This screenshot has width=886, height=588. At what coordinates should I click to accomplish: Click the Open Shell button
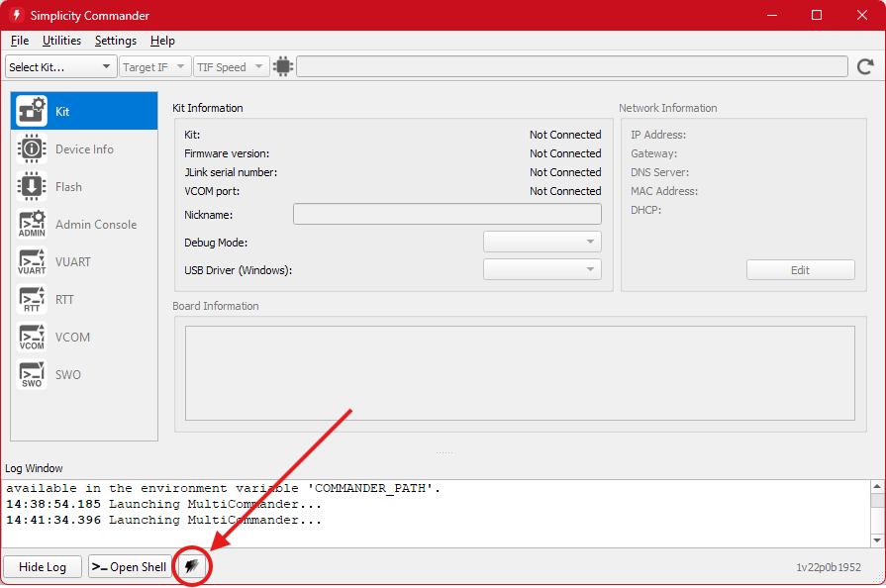pyautogui.click(x=130, y=566)
